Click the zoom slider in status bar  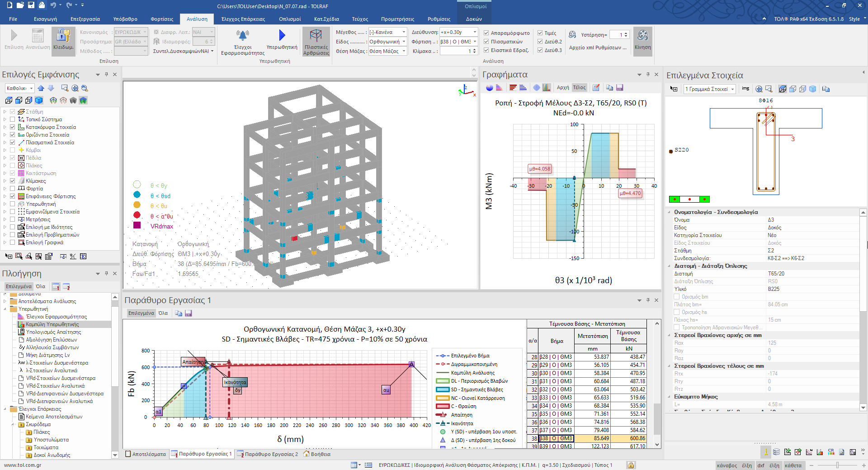pos(837,465)
